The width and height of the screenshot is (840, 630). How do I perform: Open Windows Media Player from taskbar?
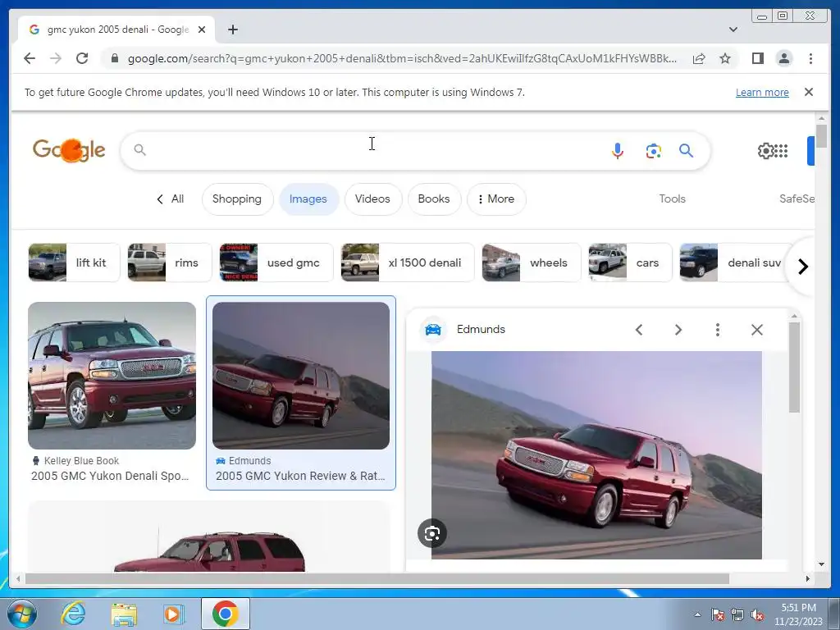(173, 614)
